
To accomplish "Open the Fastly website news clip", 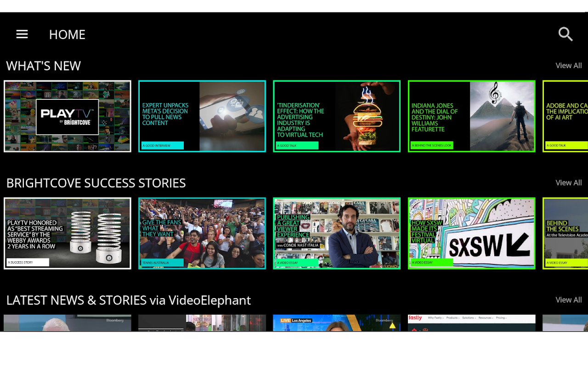I will (472, 323).
